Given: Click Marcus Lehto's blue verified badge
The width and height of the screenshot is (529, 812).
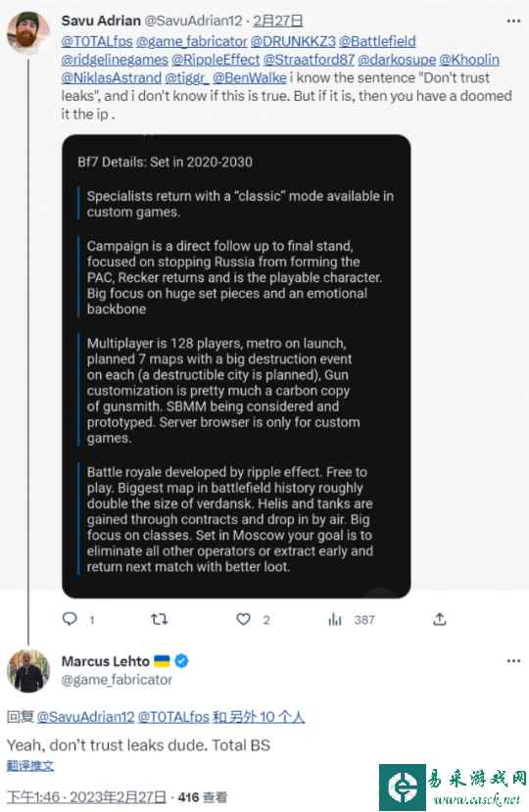Looking at the screenshot, I should tap(182, 661).
